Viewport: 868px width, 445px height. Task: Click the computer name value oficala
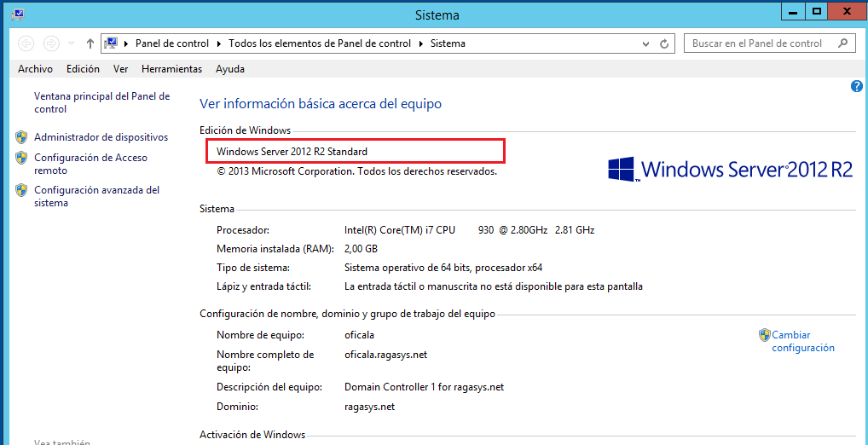359,335
